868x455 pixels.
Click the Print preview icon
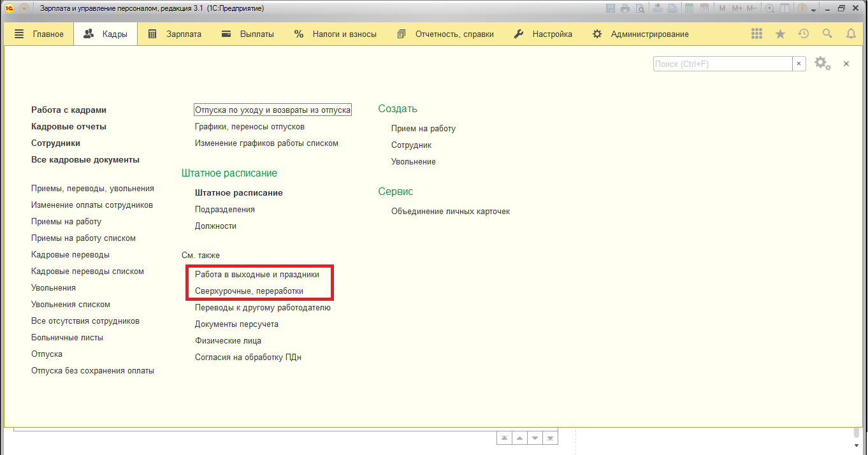tap(640, 8)
